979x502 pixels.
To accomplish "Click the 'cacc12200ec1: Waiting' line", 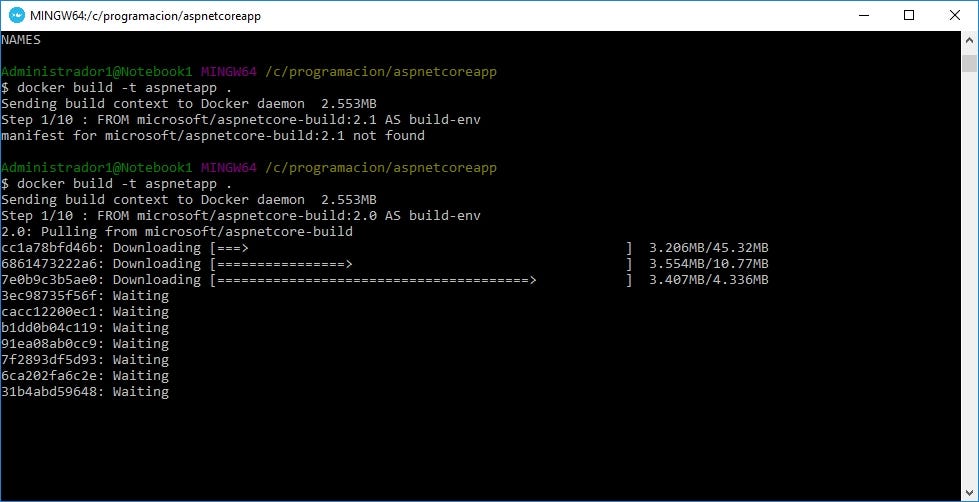I will [85, 312].
